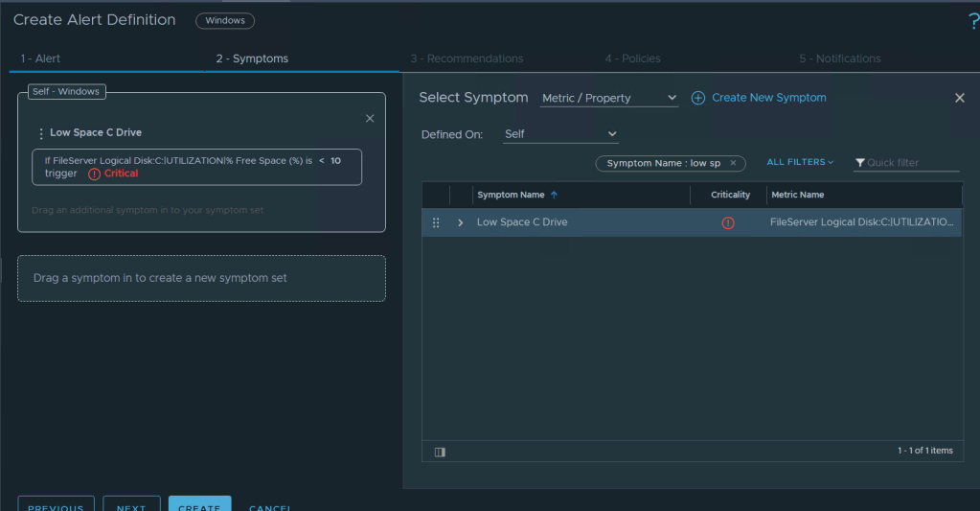980x511 pixels.
Task: Click the NEXT button
Action: [x=131, y=504]
